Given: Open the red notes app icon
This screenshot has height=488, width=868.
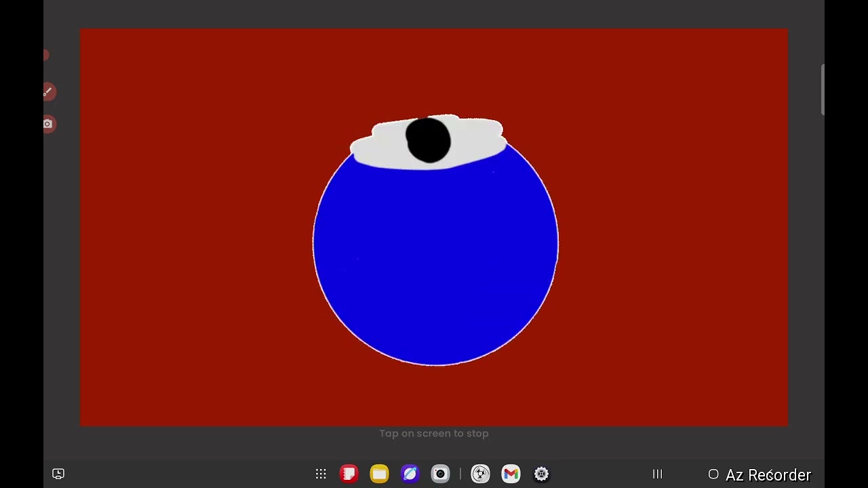Looking at the screenshot, I should point(349,474).
